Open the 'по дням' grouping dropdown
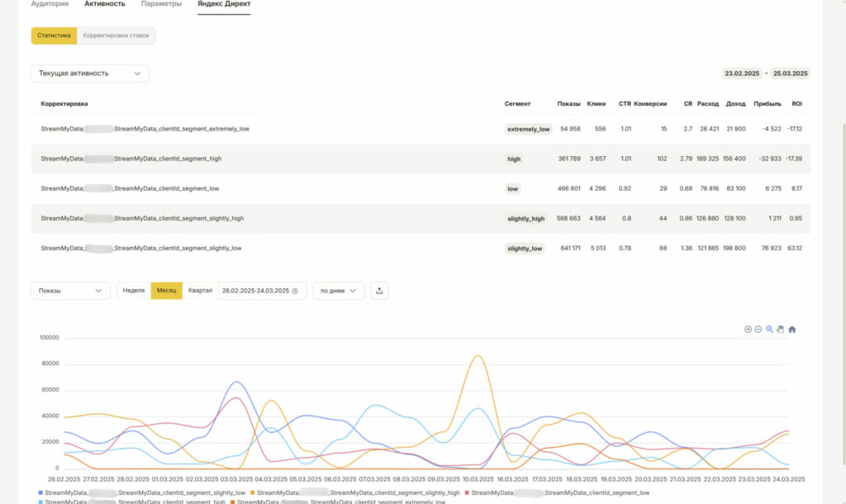846x504 pixels. click(x=339, y=291)
